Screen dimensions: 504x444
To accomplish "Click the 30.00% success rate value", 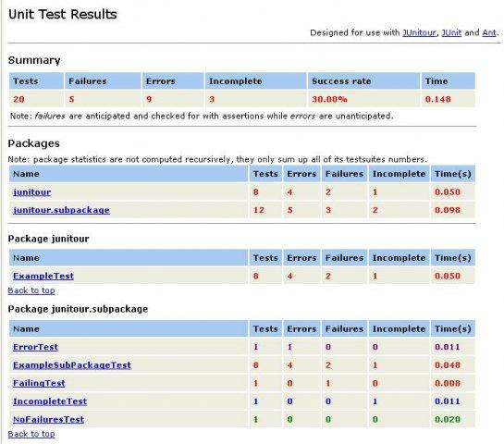I will click(x=329, y=99).
